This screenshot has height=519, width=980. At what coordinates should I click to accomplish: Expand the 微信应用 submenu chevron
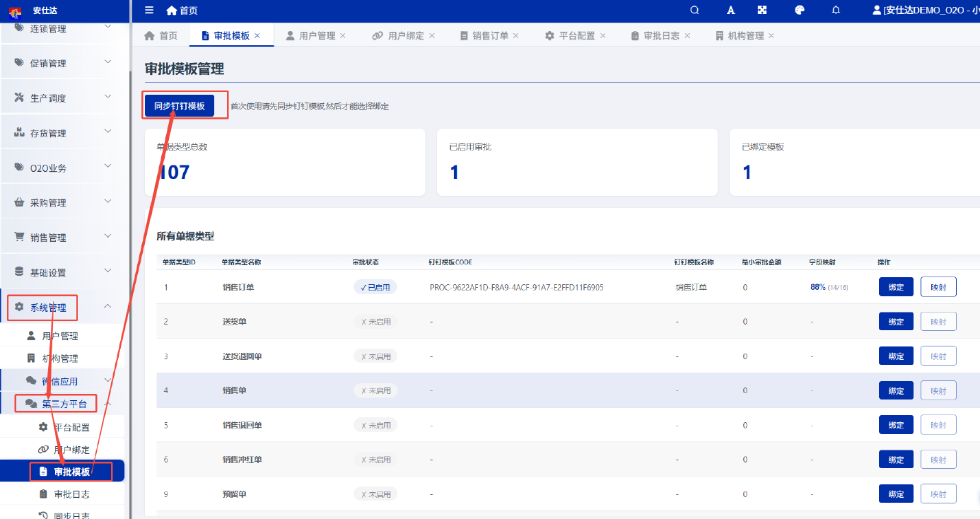tap(108, 380)
